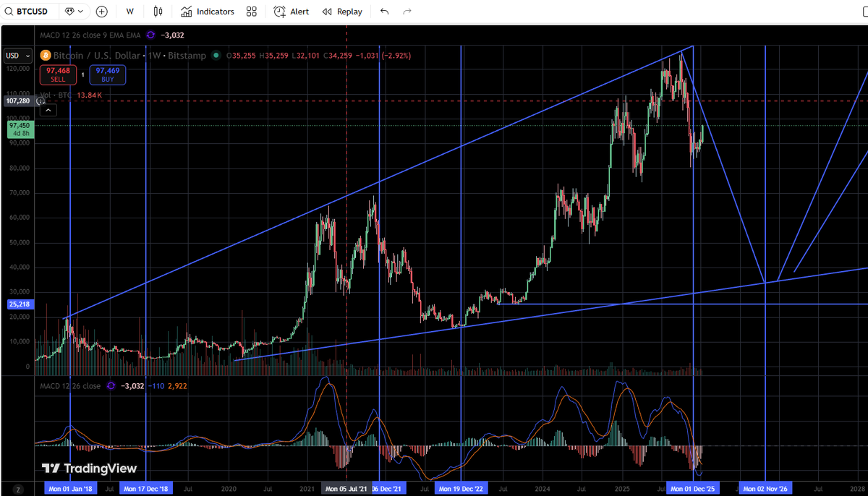
Task: Click the Mon 19 Dec '22 date marker
Action: (x=461, y=489)
